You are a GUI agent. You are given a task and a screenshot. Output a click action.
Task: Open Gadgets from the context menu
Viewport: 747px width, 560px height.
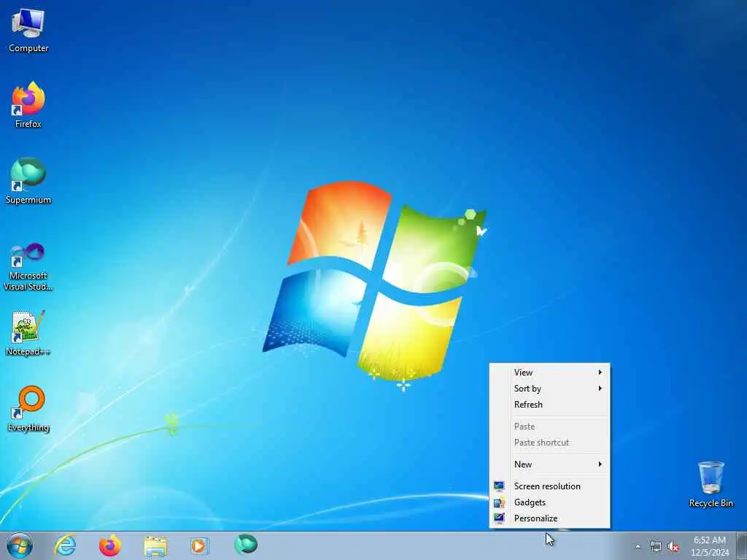(550, 502)
